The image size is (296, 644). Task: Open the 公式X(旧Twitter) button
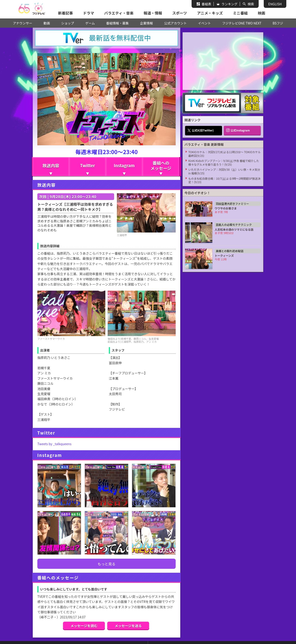coord(203,131)
